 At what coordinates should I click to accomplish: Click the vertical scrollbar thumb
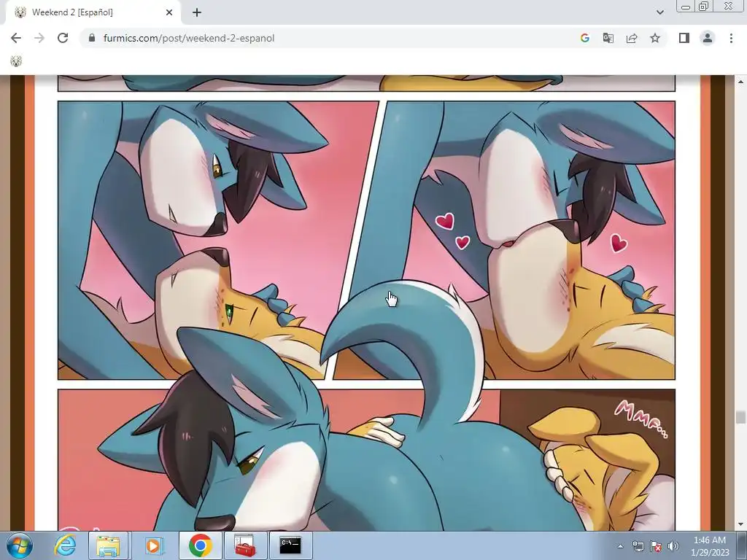[x=740, y=417]
